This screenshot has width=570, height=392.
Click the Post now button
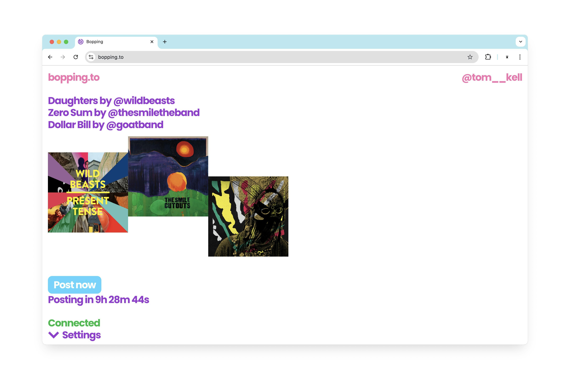click(x=75, y=285)
